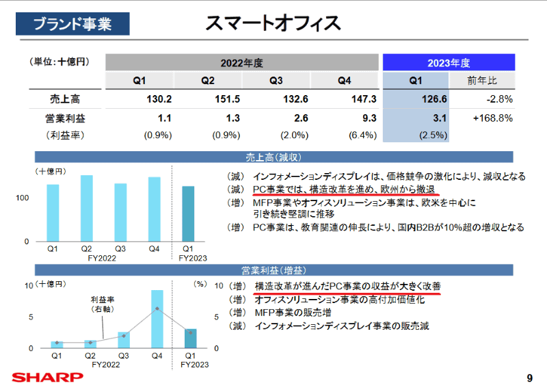Select sales value 132.6
The height and width of the screenshot is (392, 547).
[x=295, y=99]
